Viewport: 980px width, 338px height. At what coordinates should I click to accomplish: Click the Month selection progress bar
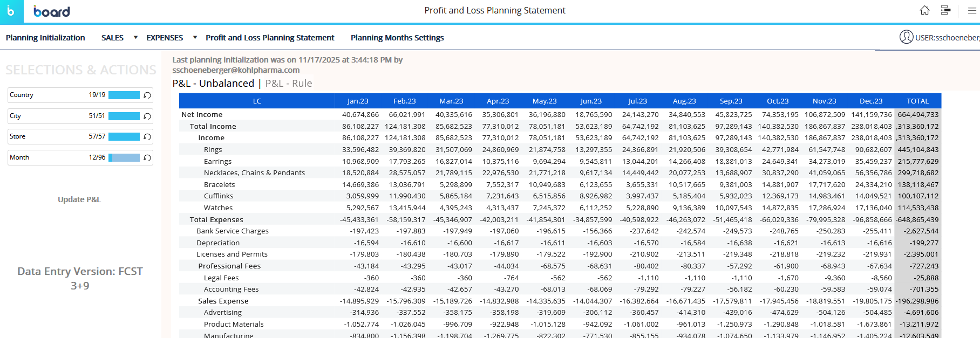pyautogui.click(x=124, y=157)
